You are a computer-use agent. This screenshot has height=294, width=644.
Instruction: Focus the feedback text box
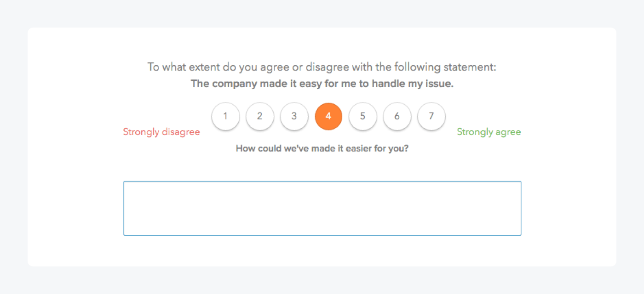(x=322, y=208)
